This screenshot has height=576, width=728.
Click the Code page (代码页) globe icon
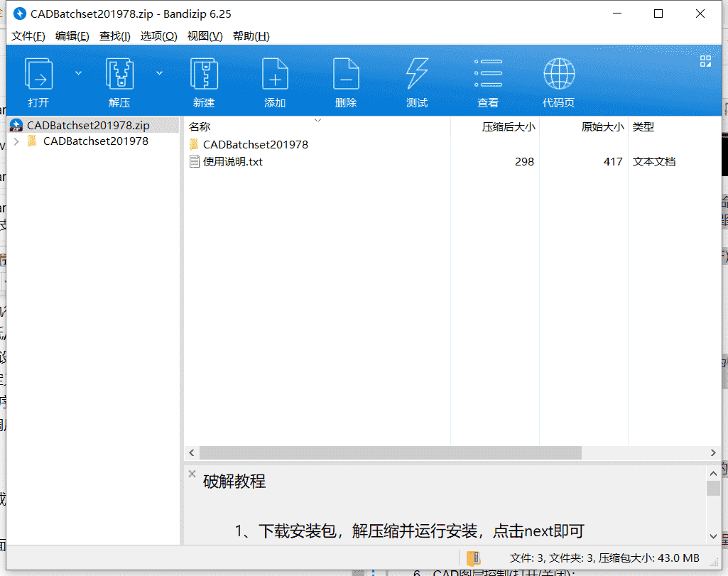pos(559,74)
